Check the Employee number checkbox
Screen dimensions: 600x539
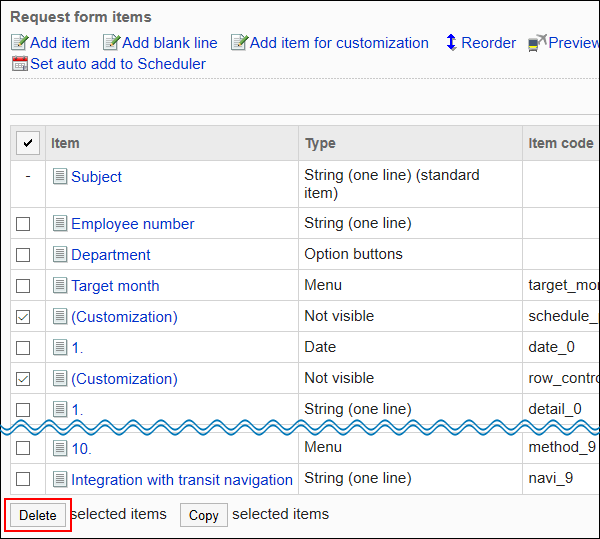tap(23, 224)
